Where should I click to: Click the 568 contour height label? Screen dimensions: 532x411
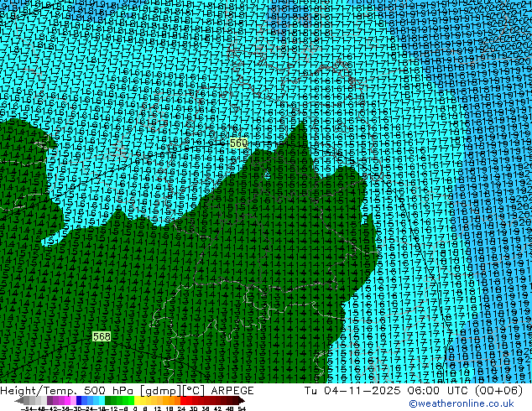102,336
